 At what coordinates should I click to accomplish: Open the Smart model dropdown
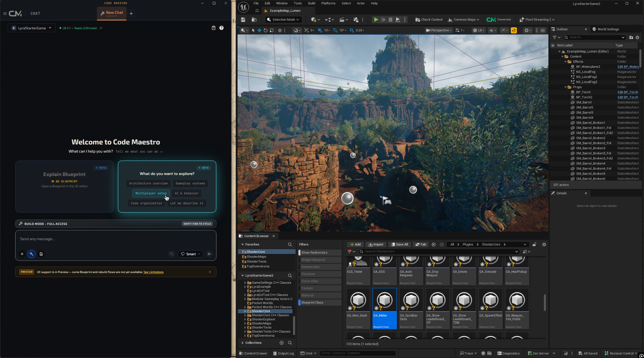pyautogui.click(x=190, y=254)
